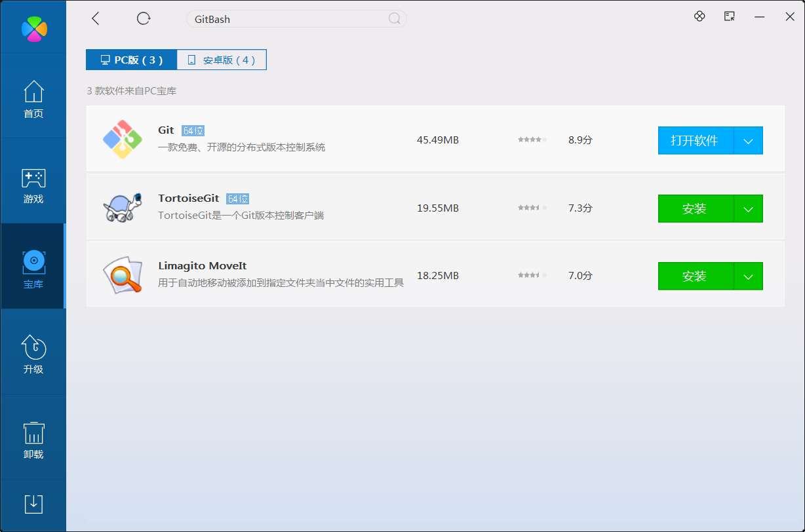Viewport: 805px width, 532px height.
Task: Go back with the left arrow button
Action: click(96, 18)
